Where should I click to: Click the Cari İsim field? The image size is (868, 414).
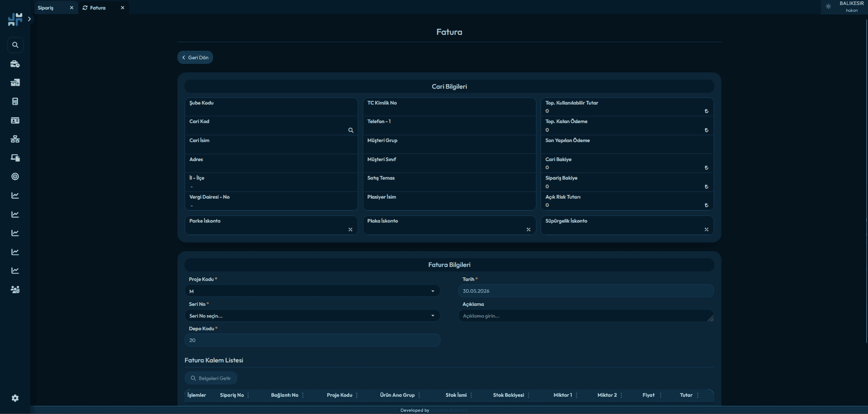click(x=271, y=144)
